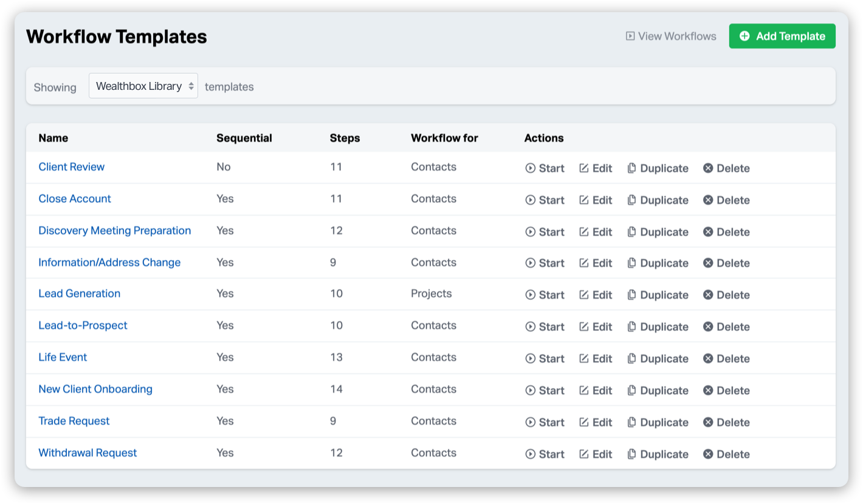This screenshot has width=863, height=504.
Task: Open the Life Event template
Action: (63, 357)
